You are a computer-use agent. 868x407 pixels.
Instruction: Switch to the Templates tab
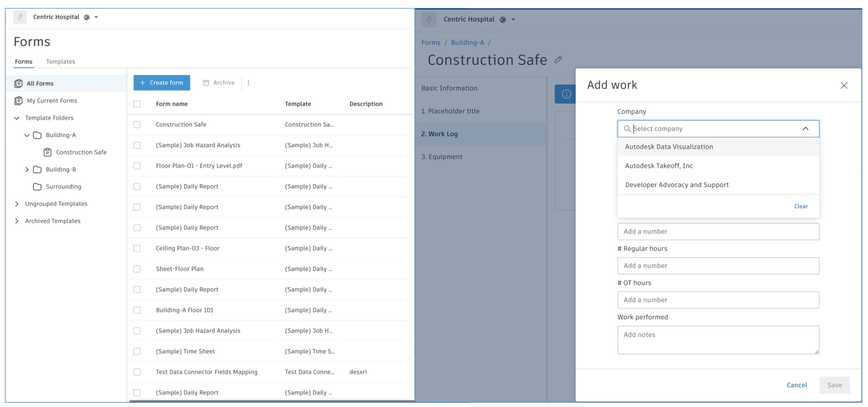60,61
